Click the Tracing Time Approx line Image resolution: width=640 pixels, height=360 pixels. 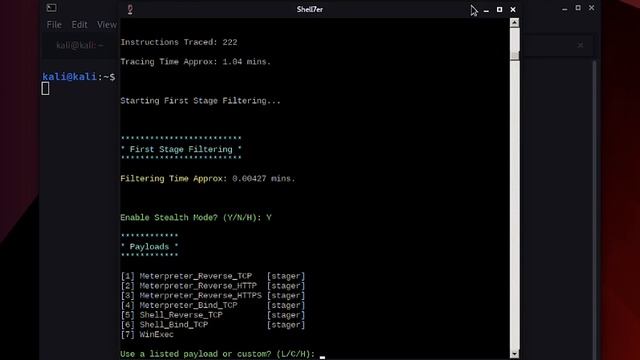[x=196, y=62]
